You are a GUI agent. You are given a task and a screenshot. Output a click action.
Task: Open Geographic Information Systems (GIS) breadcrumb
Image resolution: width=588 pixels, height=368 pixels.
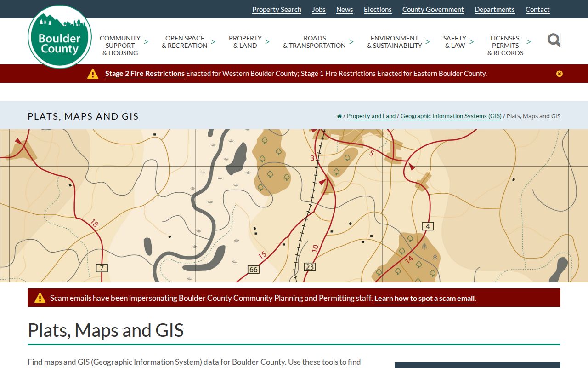[x=451, y=116]
